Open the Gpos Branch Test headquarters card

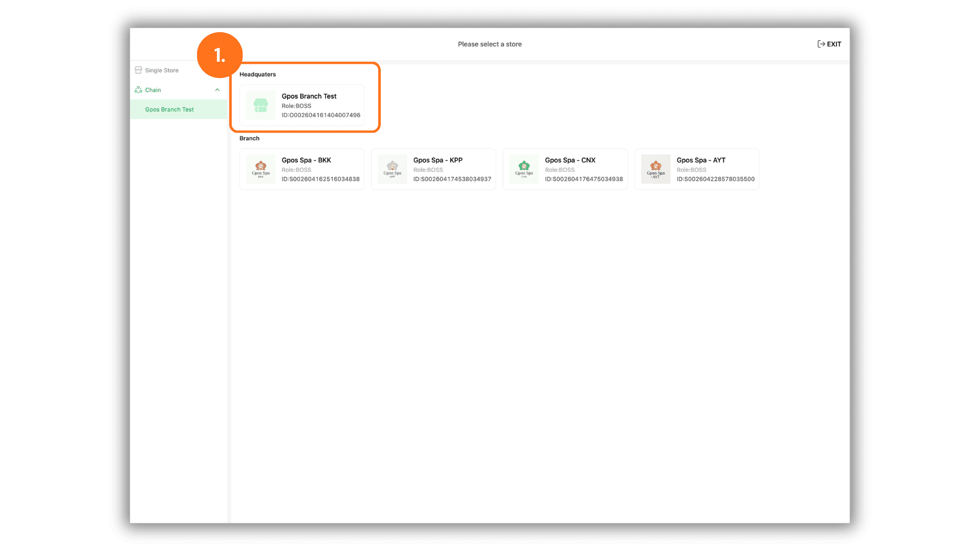coord(302,105)
